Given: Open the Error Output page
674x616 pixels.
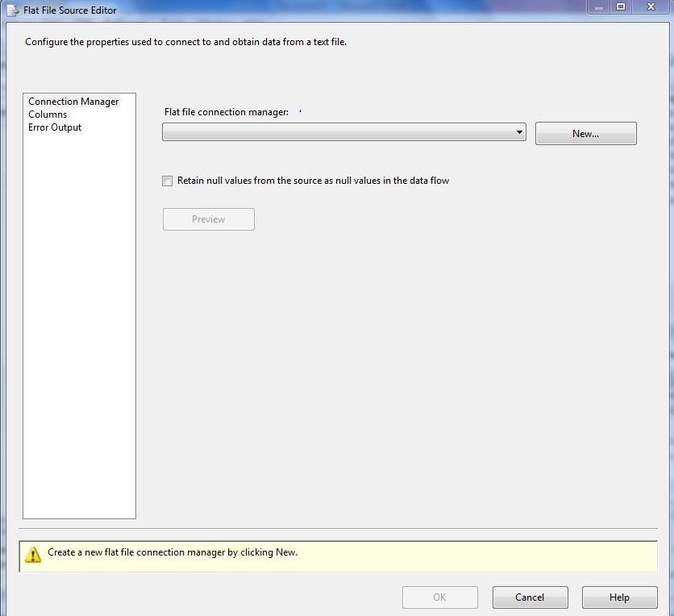Looking at the screenshot, I should tap(55, 127).
